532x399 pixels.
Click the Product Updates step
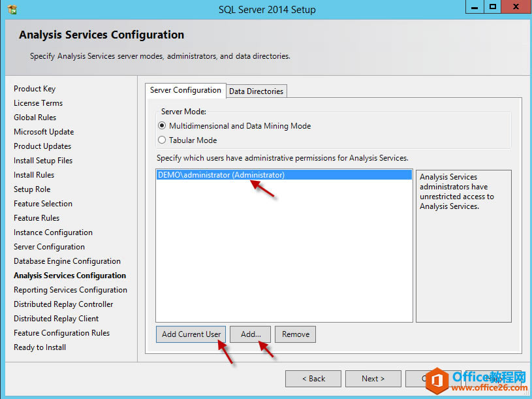pos(42,146)
